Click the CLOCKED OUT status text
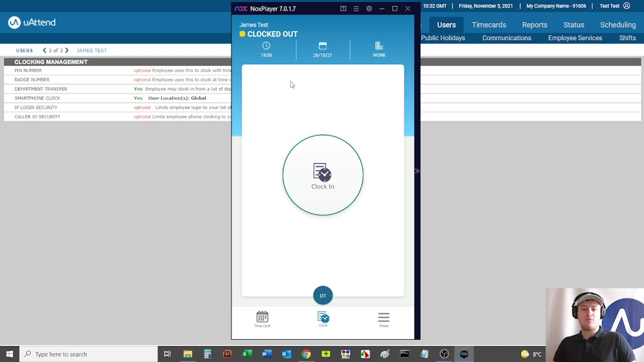 tap(272, 34)
